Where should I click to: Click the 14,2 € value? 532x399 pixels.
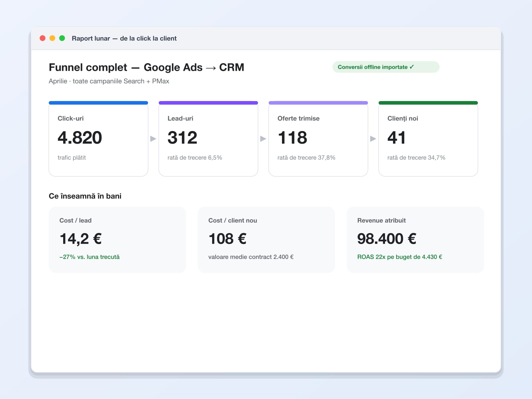(81, 239)
